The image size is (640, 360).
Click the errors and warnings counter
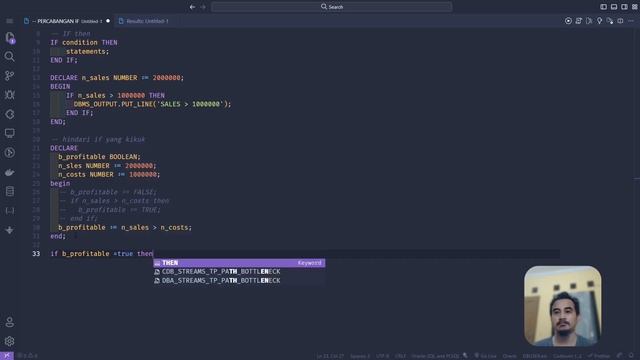point(28,356)
